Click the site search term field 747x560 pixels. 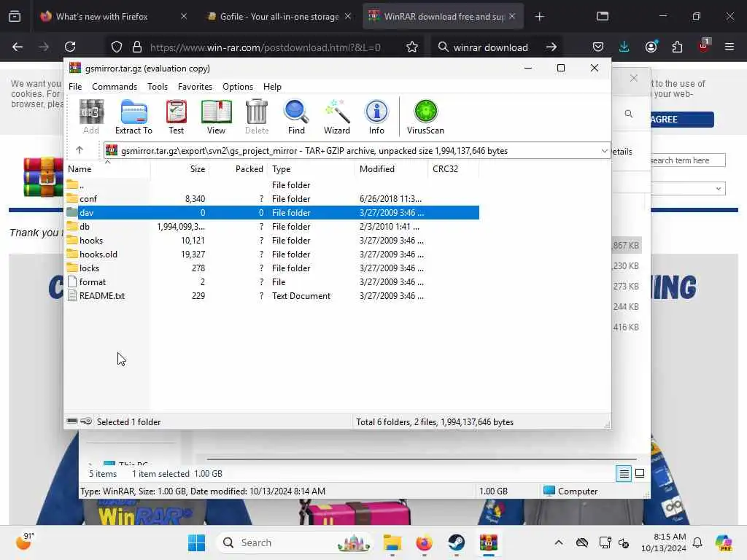[x=688, y=160]
